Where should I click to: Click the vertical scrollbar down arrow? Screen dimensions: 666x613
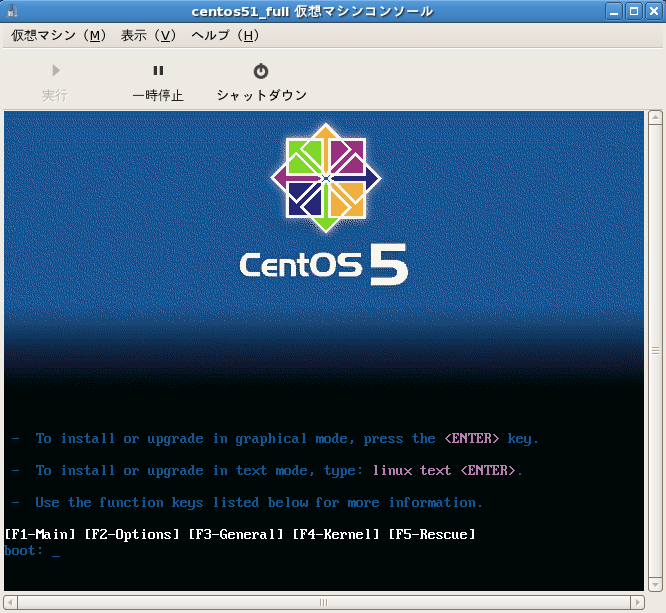(x=655, y=584)
